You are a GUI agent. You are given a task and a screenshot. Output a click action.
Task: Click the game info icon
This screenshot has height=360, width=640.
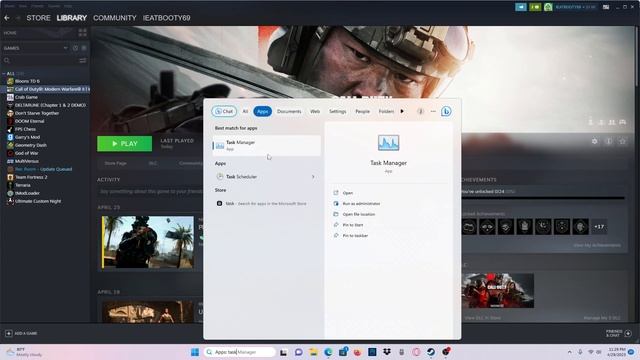click(609, 141)
